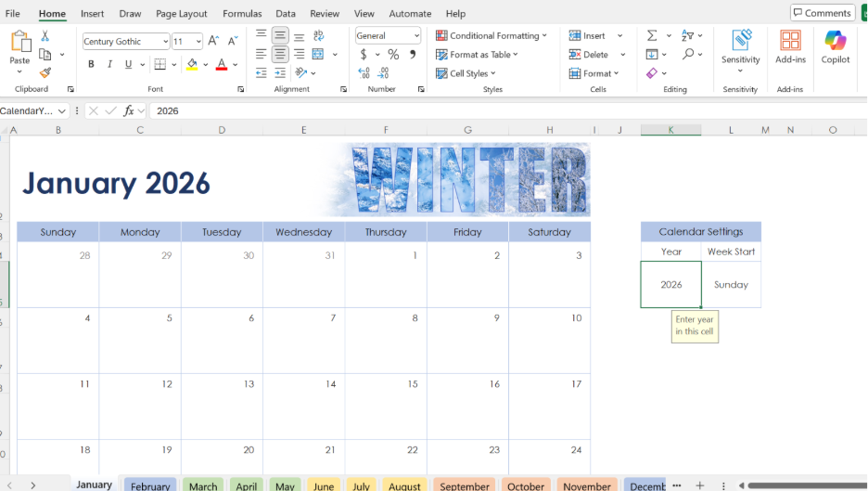Image resolution: width=868 pixels, height=491 pixels.
Task: Apply the yellow Fill Color
Action: pyautogui.click(x=192, y=64)
